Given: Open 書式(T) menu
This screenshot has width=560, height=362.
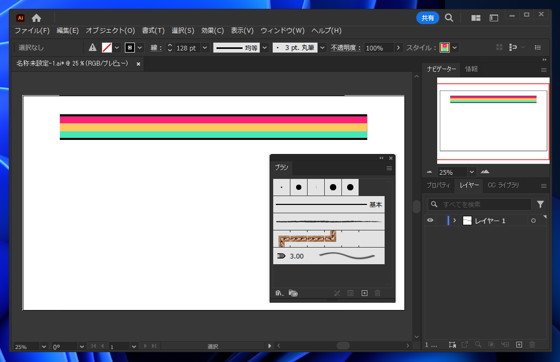Looking at the screenshot, I should pos(153,31).
